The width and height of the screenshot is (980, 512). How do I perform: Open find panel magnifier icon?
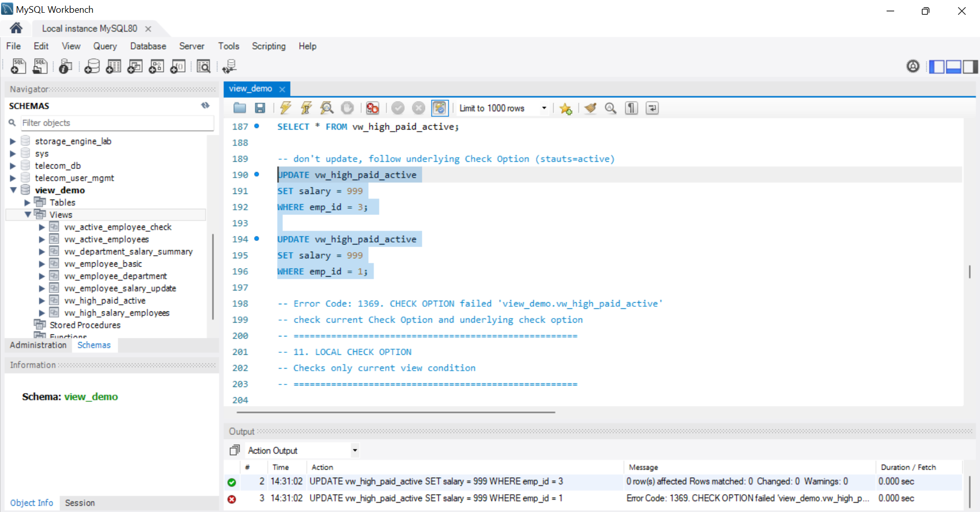[x=611, y=108]
